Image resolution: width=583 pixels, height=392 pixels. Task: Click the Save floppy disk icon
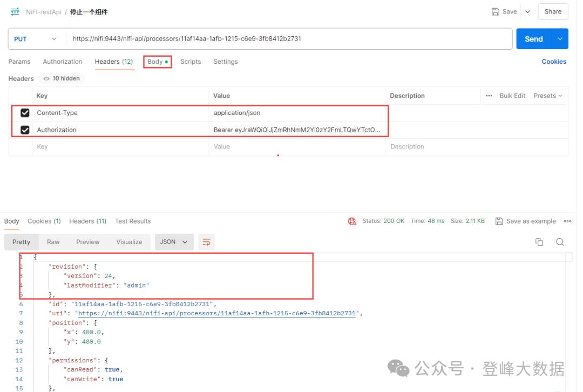[x=495, y=11]
